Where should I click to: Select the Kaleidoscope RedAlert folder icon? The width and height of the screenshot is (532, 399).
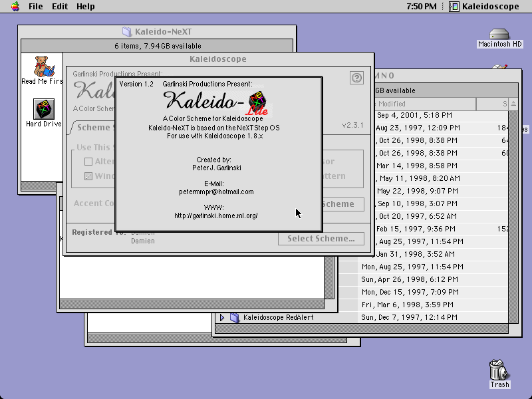pos(234,318)
